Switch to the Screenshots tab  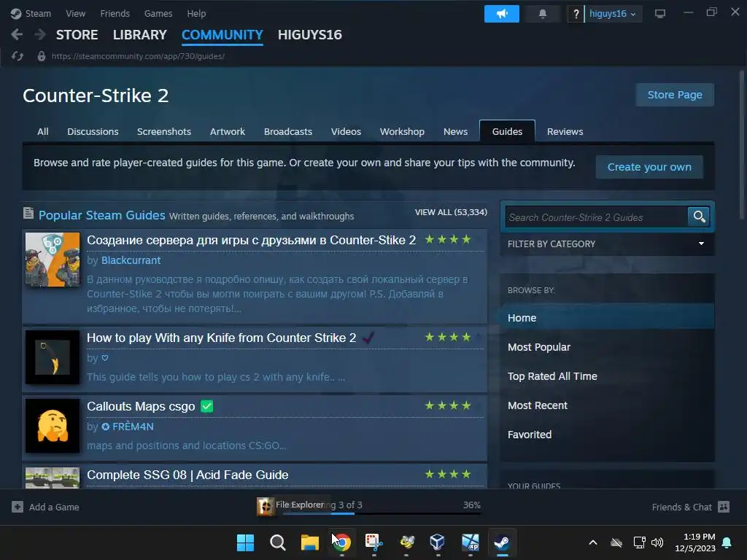pos(164,131)
